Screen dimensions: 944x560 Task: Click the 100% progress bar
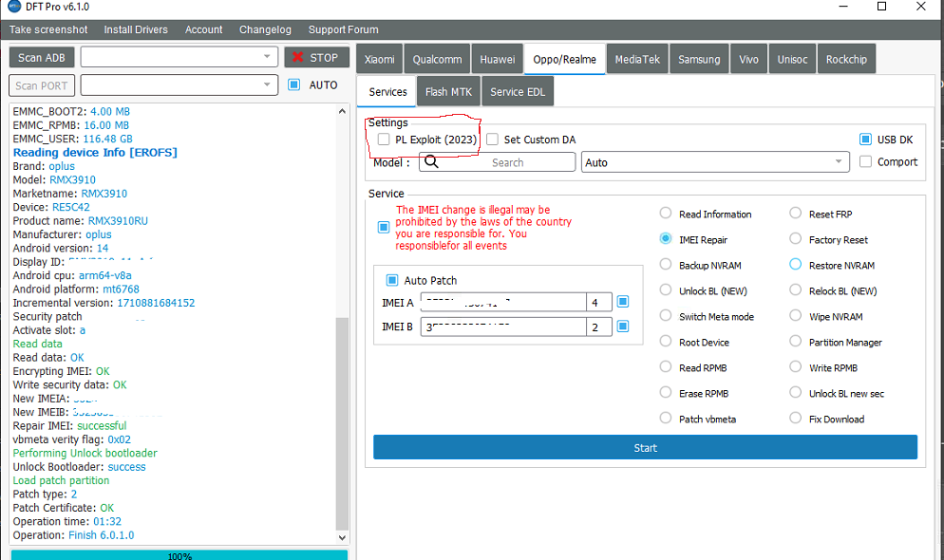click(x=179, y=555)
